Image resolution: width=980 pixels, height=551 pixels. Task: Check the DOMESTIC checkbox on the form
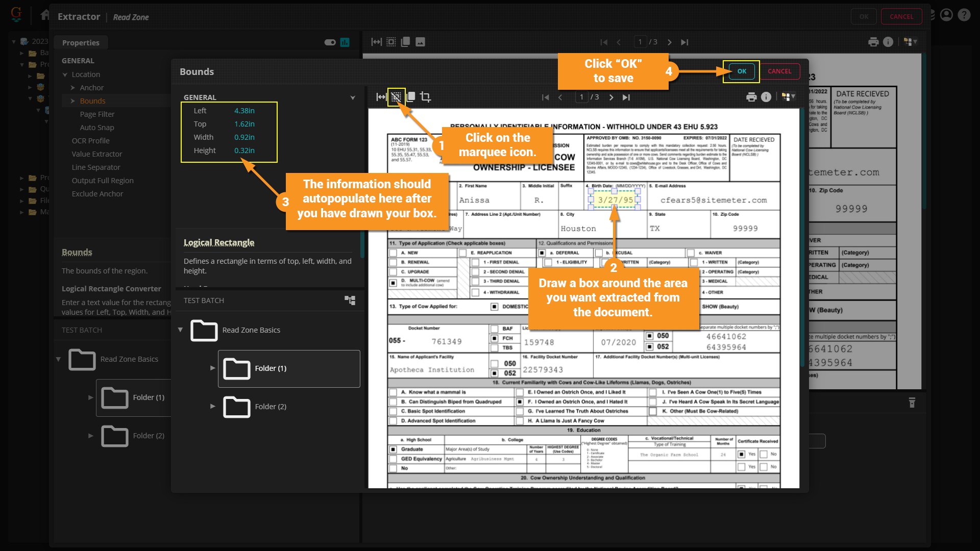click(x=494, y=307)
